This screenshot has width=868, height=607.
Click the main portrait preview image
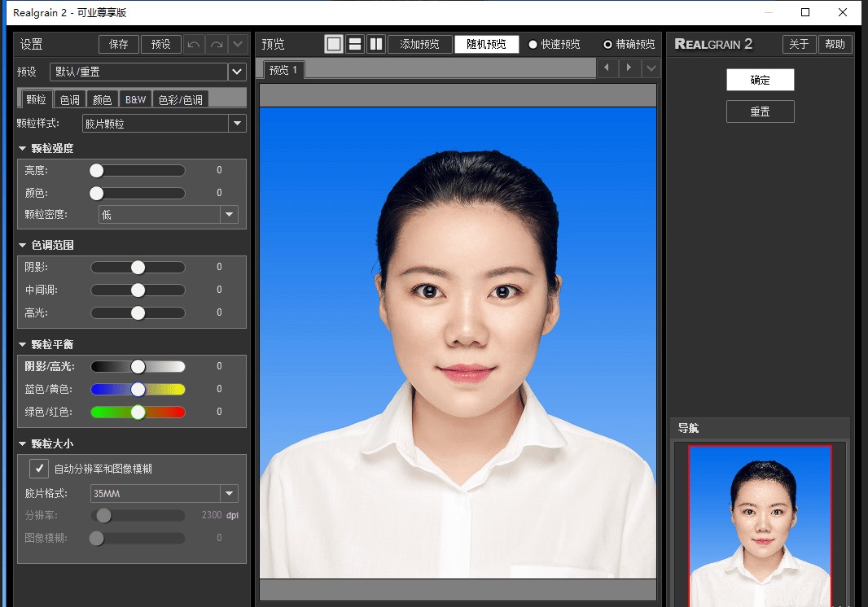click(458, 343)
